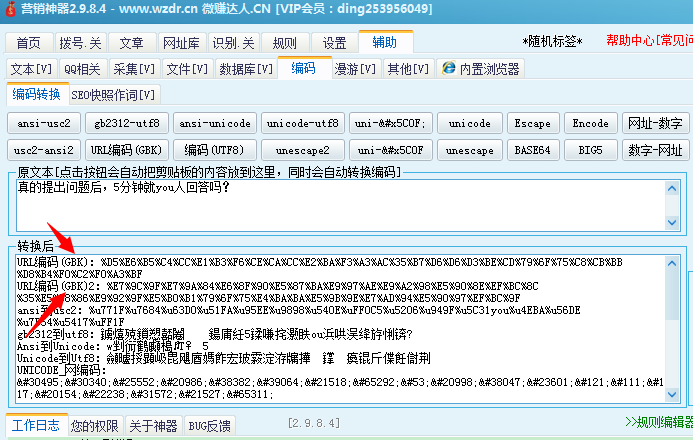Click the *随机标签* label
The width and height of the screenshot is (693, 440).
tap(552, 42)
